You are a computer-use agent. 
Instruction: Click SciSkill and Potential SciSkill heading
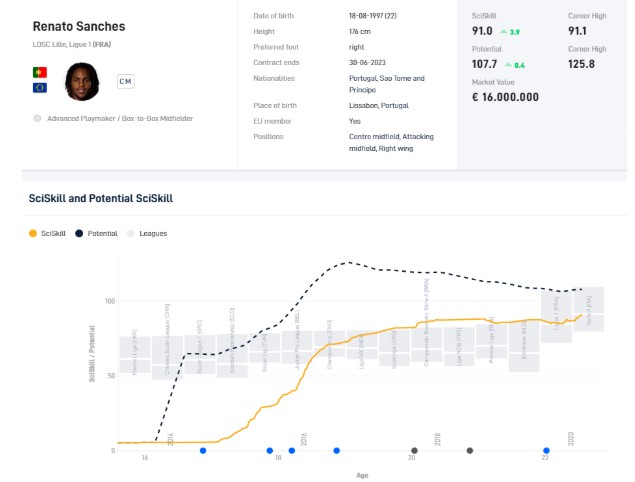pyautogui.click(x=101, y=198)
